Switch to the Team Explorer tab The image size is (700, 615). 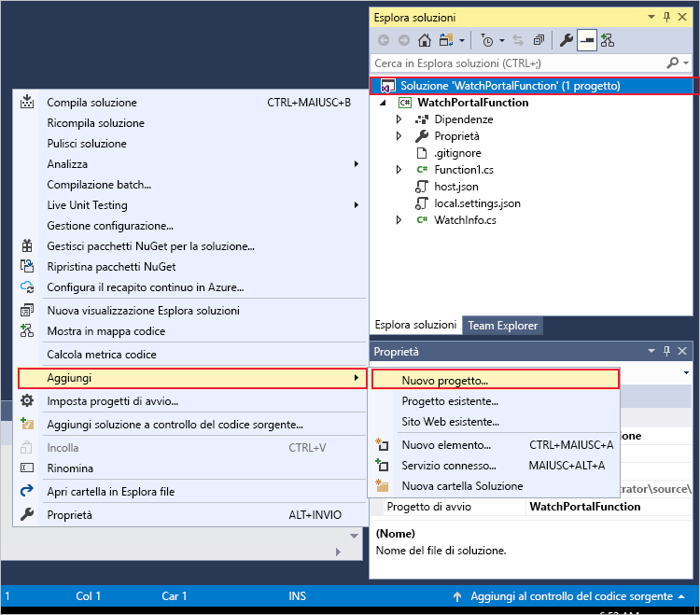coord(503,326)
